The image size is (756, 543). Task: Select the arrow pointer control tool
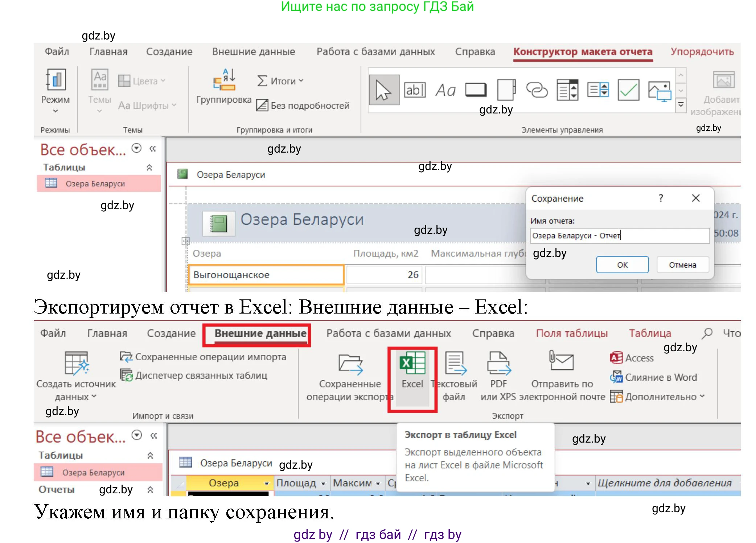(384, 90)
